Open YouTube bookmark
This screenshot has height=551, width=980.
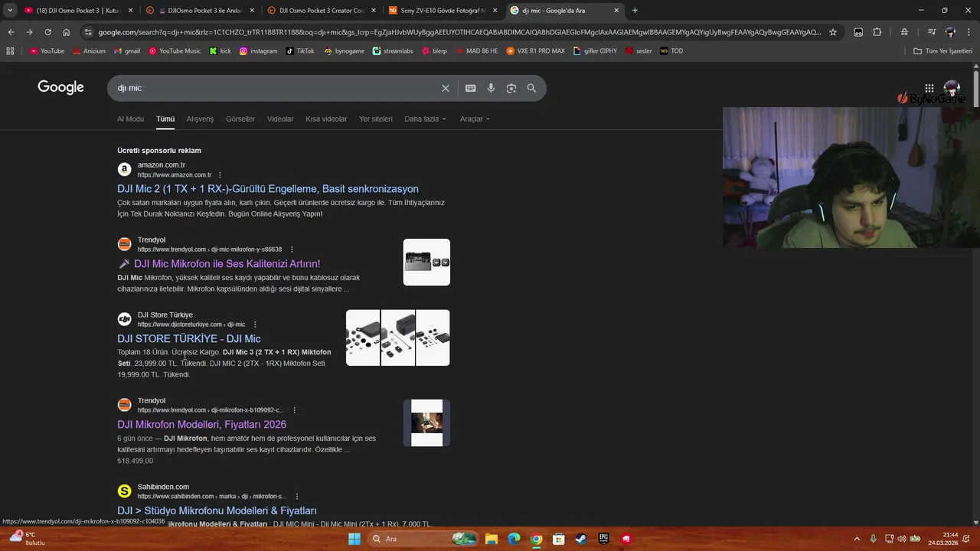tap(47, 51)
